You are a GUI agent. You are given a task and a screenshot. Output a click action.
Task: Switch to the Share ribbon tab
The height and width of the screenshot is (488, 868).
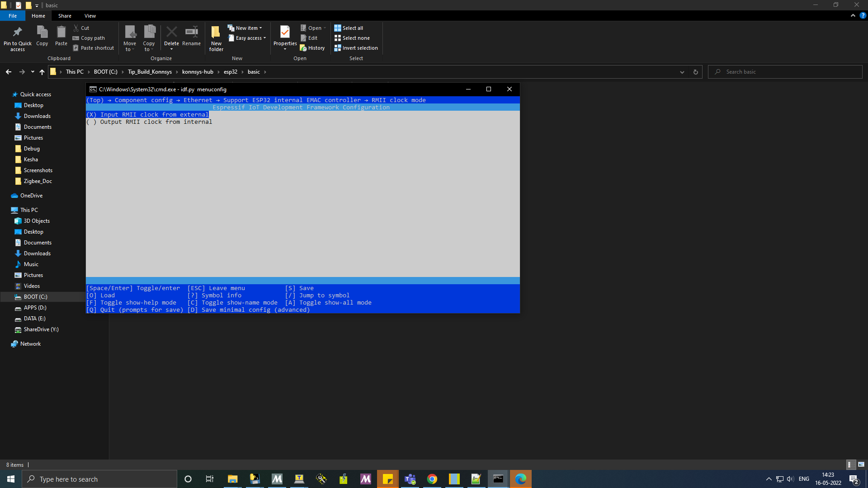point(65,16)
